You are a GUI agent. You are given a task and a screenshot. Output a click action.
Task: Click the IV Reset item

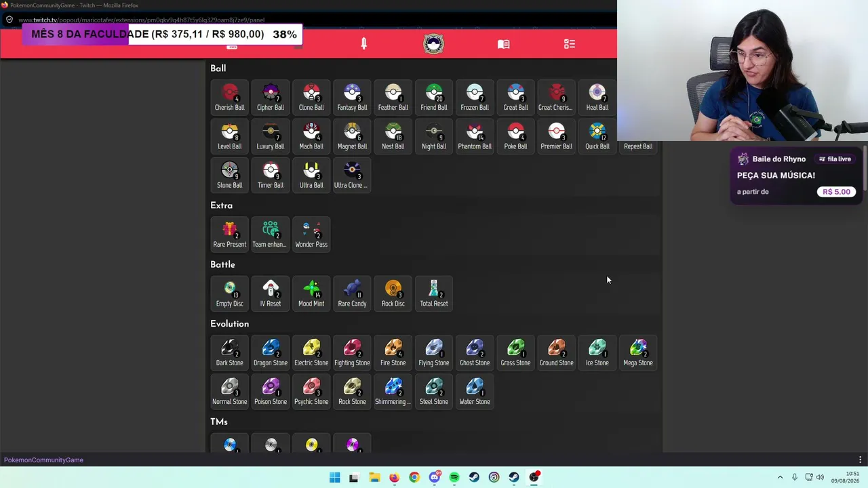click(271, 293)
